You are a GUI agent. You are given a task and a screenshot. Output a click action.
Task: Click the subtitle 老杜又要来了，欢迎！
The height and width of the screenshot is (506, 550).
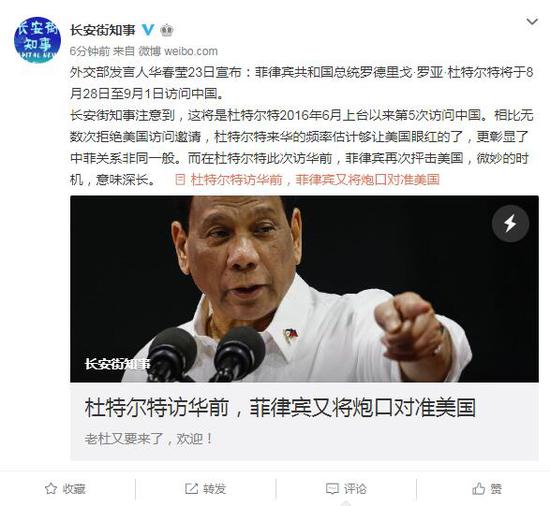(148, 439)
